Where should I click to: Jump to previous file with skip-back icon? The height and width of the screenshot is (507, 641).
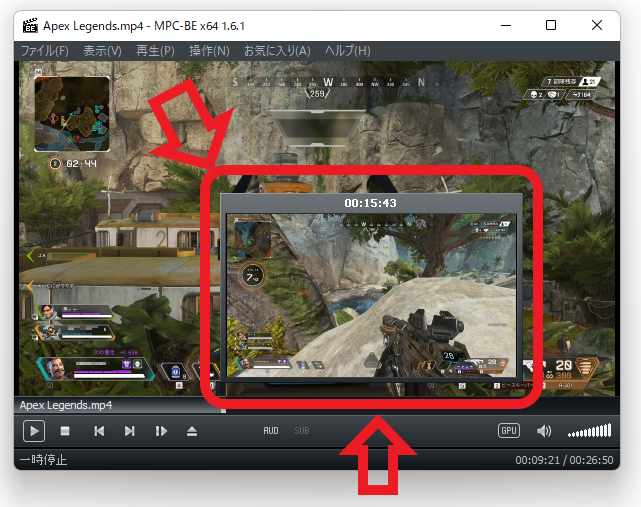pos(99,431)
